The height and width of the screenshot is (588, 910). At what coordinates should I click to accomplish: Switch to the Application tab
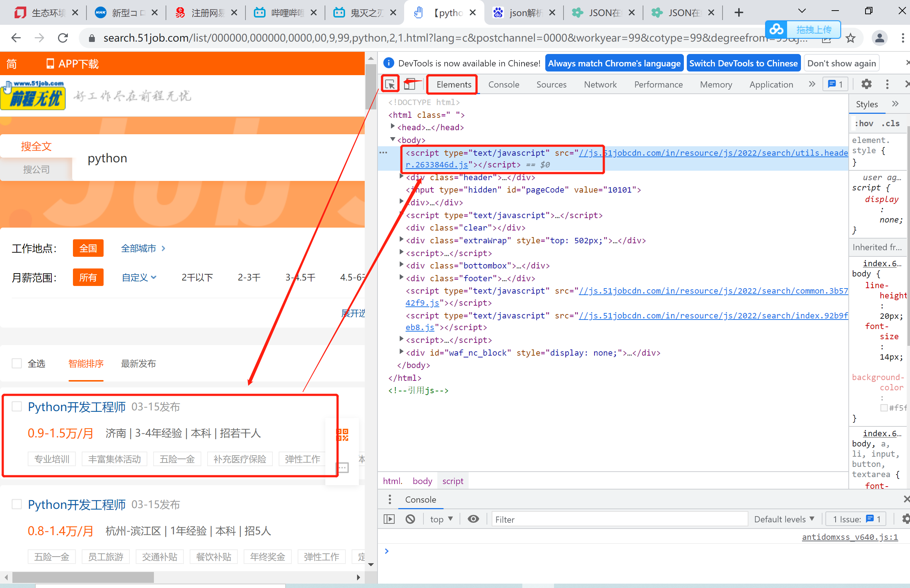tap(771, 84)
